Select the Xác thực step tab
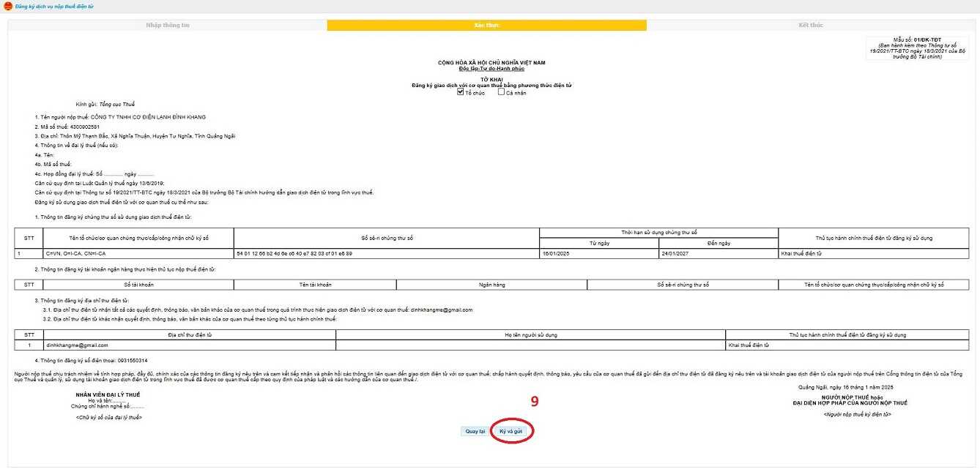Image resolution: width=980 pixels, height=472 pixels. [487, 25]
